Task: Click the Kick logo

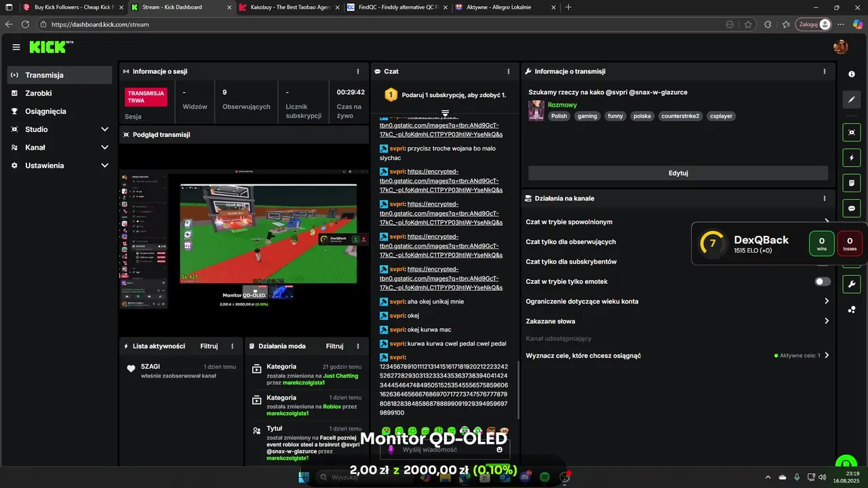Action: pos(51,47)
